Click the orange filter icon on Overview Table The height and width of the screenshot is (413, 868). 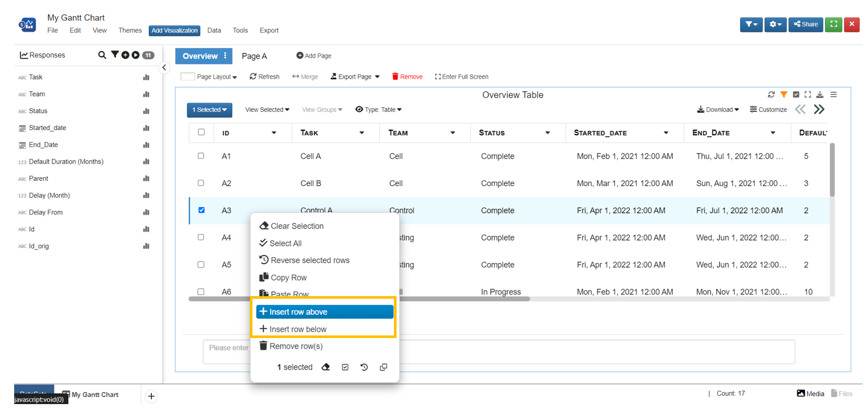pos(784,95)
